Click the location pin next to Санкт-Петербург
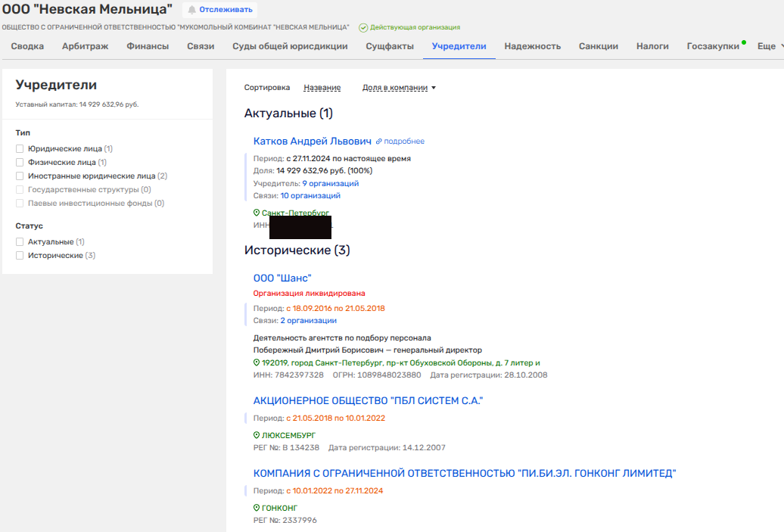This screenshot has height=532, width=784. [x=257, y=213]
